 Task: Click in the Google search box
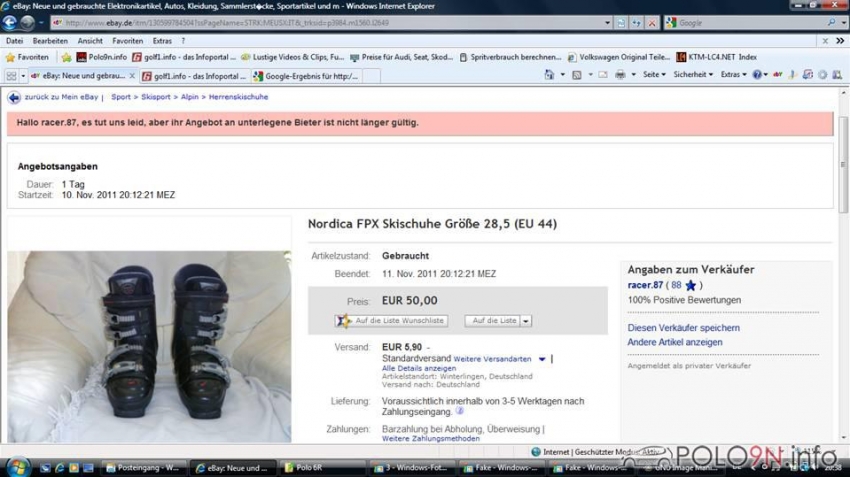point(751,23)
